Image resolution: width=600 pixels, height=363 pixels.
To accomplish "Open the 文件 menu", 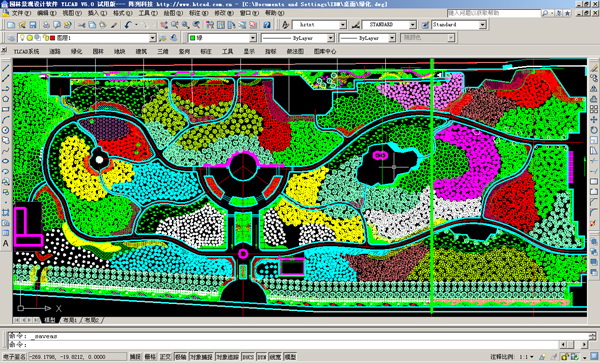I will click(x=21, y=13).
